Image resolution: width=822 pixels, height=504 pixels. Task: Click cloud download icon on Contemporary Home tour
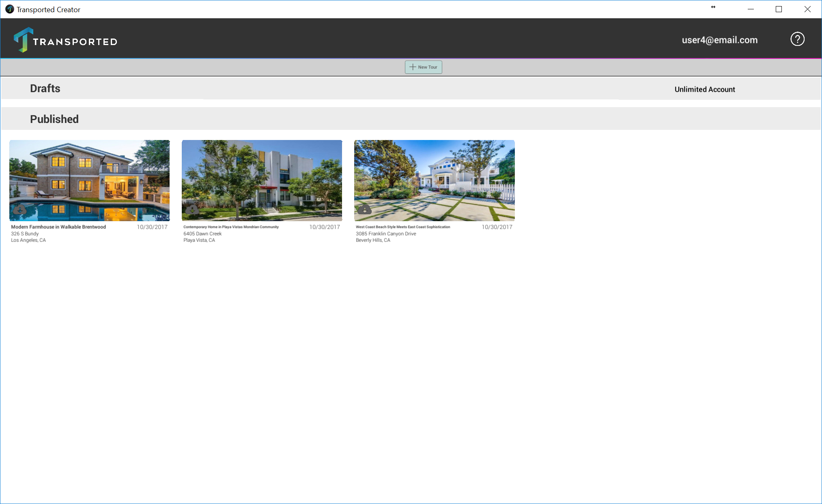click(192, 209)
